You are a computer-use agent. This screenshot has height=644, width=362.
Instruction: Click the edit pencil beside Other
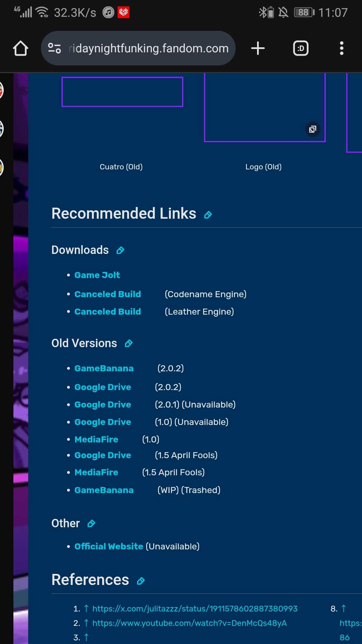pyautogui.click(x=91, y=524)
